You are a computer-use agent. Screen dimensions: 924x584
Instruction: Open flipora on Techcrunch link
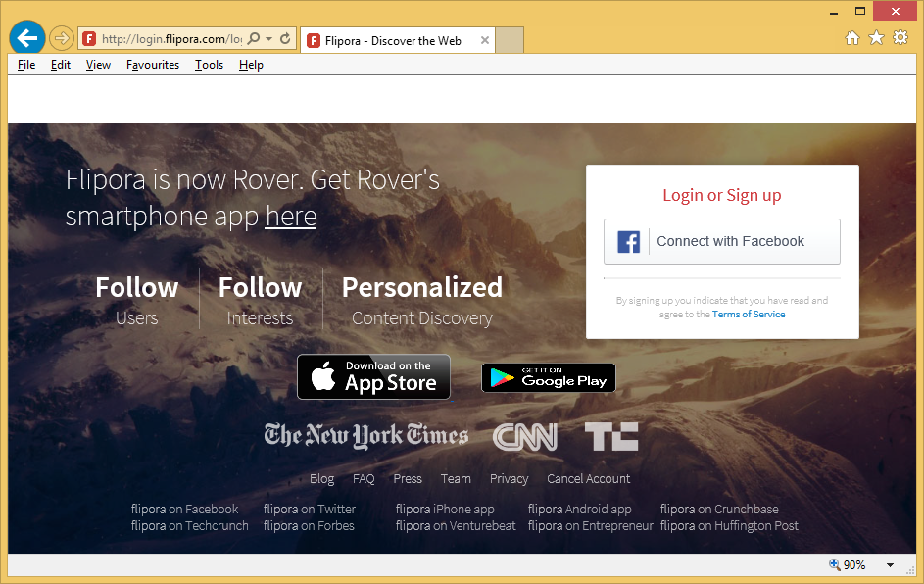[x=190, y=525]
